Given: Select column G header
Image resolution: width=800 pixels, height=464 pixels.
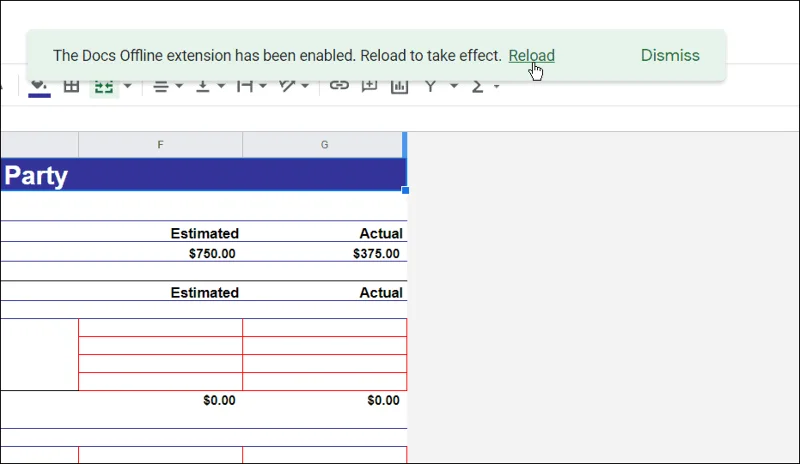Looking at the screenshot, I should (324, 145).
